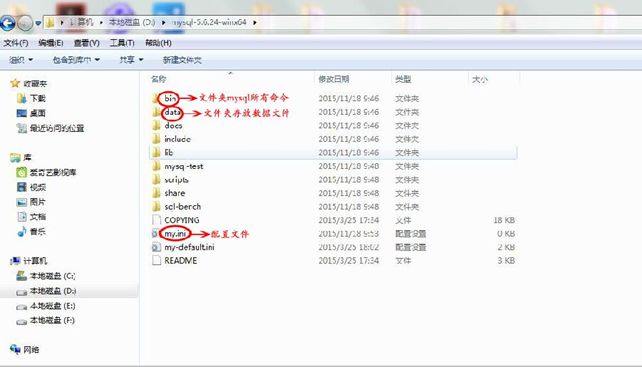Click the Back navigation arrow button

[7, 23]
